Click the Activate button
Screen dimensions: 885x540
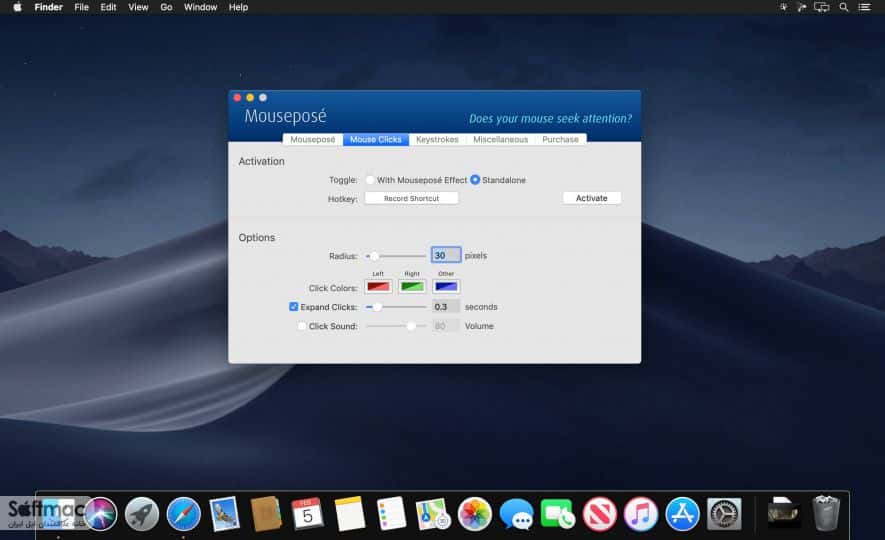592,198
